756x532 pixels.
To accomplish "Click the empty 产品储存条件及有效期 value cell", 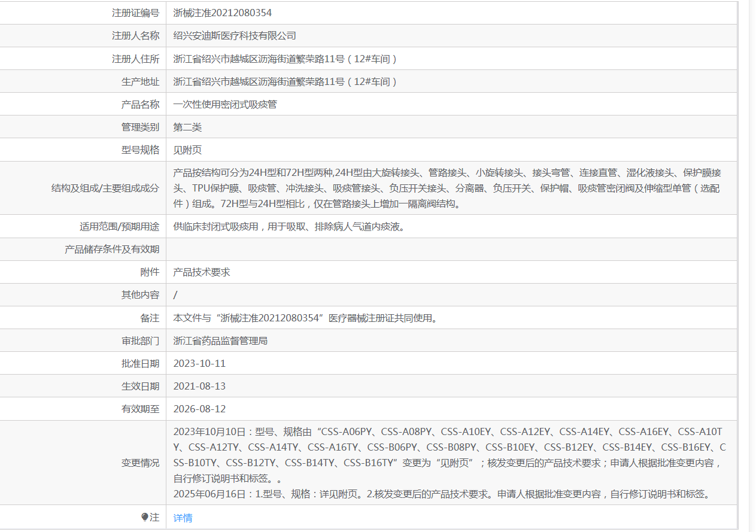I will [x=451, y=249].
